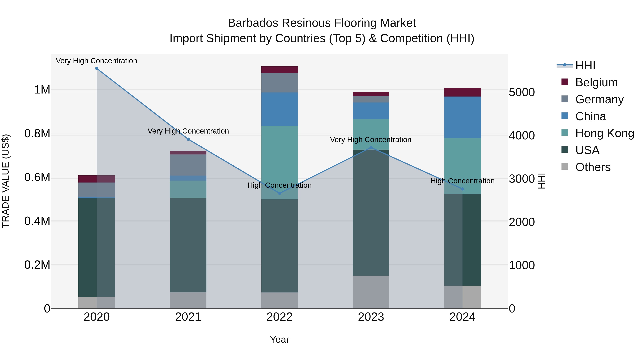
Task: Click the 2020 USA bar segment
Action: click(x=97, y=247)
